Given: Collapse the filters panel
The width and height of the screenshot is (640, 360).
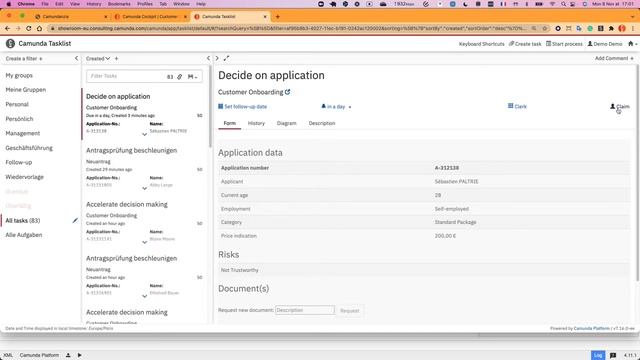Looking at the screenshot, I should tap(76, 58).
